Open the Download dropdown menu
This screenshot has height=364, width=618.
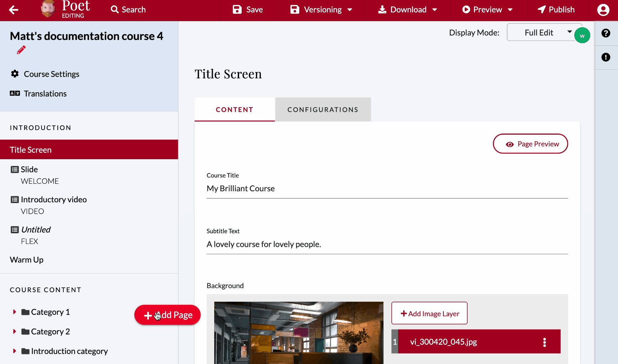408,10
